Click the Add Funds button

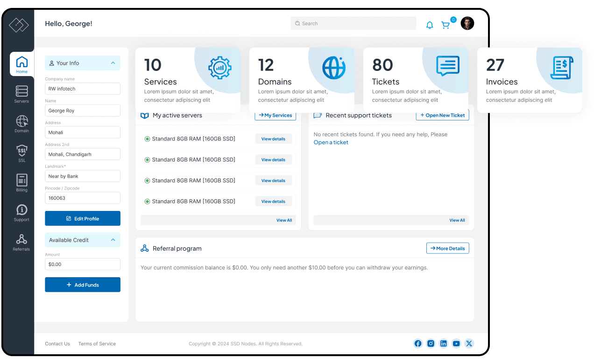pyautogui.click(x=83, y=285)
